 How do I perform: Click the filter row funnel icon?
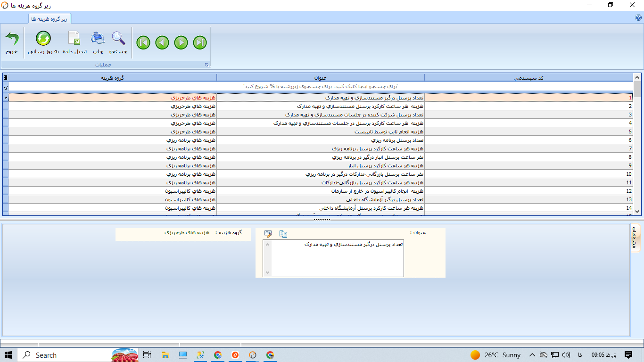[x=5, y=87]
